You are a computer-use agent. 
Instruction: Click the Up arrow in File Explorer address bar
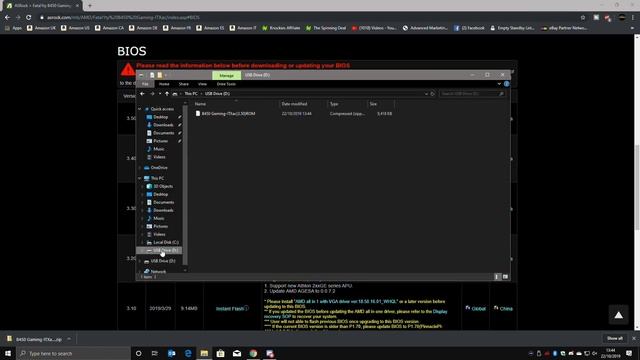167,94
